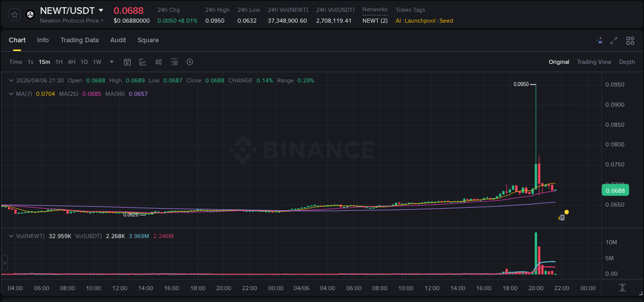Viewport: 644px width, 302px height.
Task: Click the 24h High value 0.0950
Action: pos(214,21)
